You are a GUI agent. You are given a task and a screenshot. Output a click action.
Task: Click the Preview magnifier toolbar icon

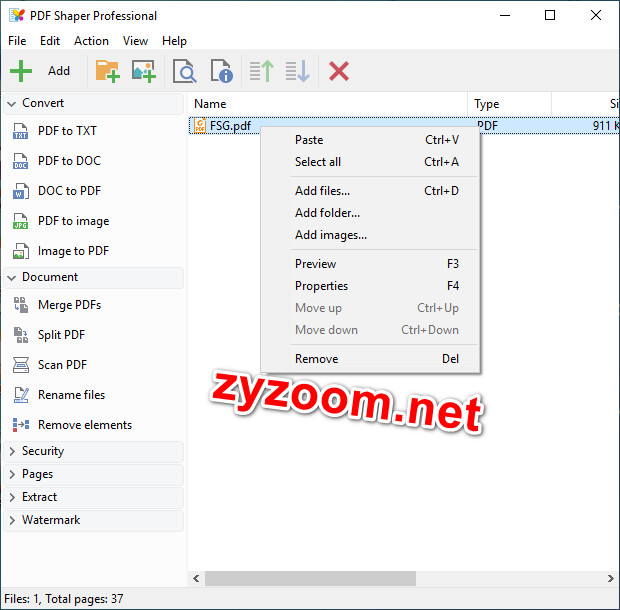click(184, 71)
